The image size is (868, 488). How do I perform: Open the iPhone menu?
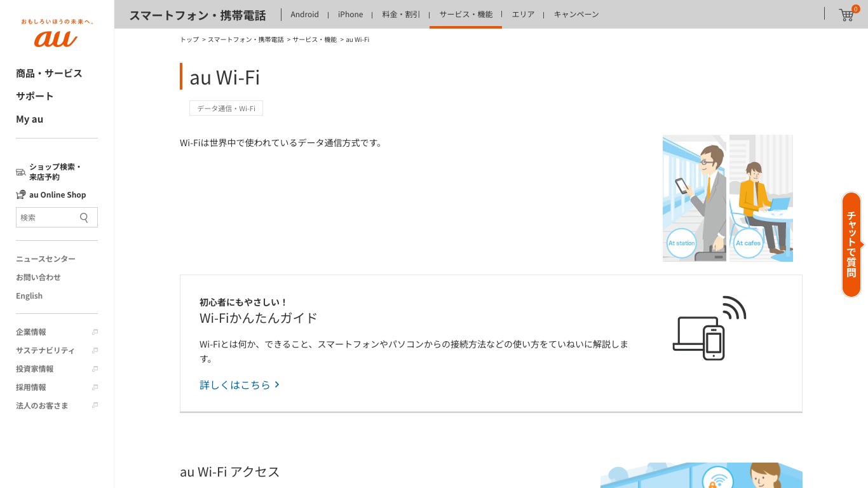(x=350, y=14)
